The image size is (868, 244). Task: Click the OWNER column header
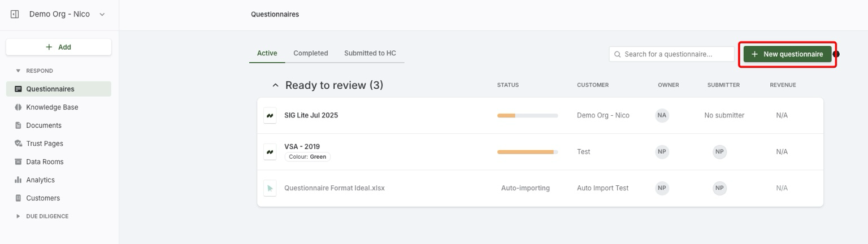669,85
